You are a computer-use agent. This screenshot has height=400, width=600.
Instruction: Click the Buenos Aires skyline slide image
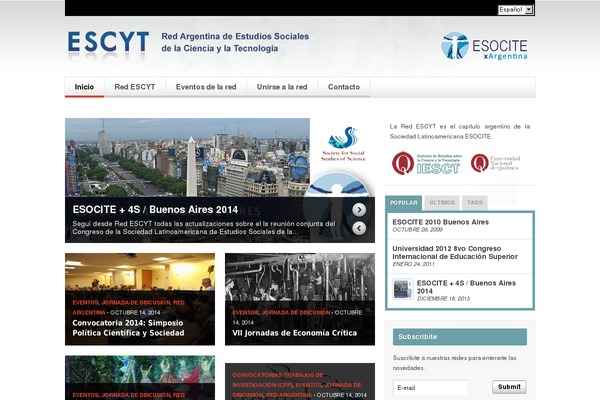(x=187, y=157)
